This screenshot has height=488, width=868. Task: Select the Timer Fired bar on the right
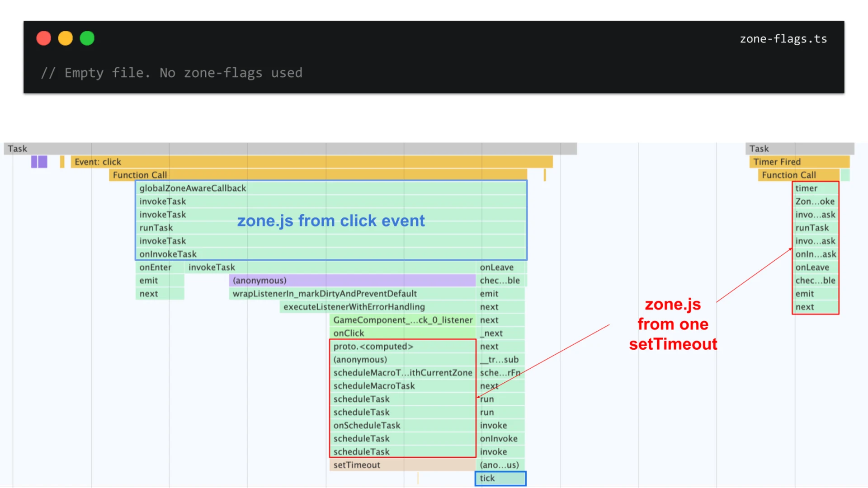[x=777, y=161]
